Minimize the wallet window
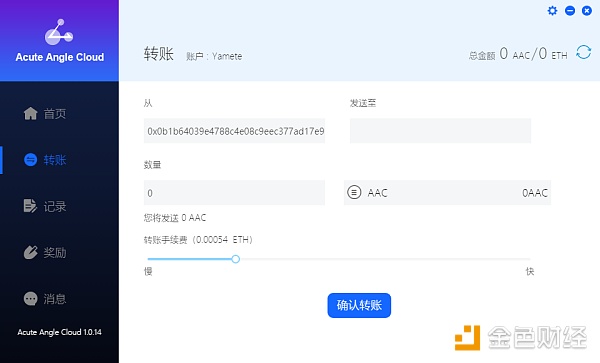This screenshot has height=363, width=600. click(570, 11)
